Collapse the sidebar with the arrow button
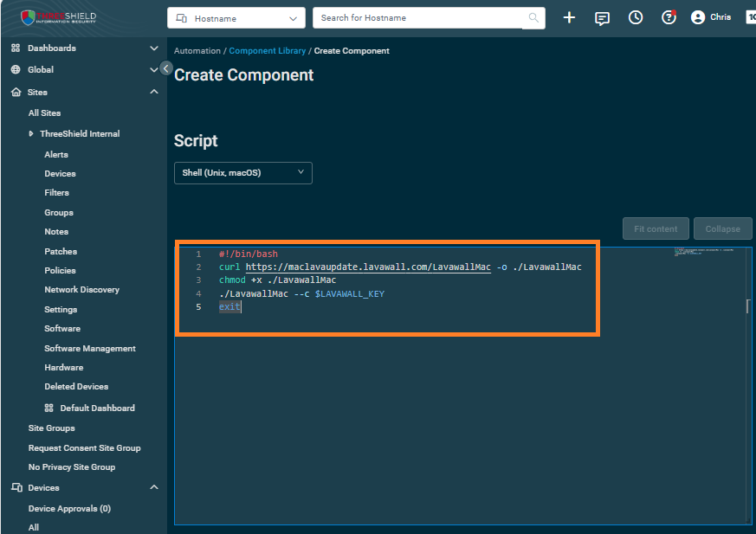The image size is (756, 534). click(166, 68)
